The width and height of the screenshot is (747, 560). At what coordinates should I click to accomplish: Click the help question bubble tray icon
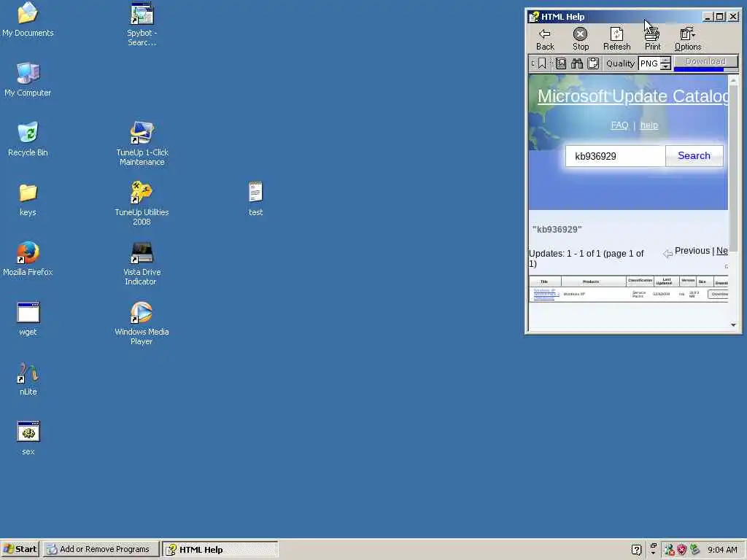click(x=636, y=550)
